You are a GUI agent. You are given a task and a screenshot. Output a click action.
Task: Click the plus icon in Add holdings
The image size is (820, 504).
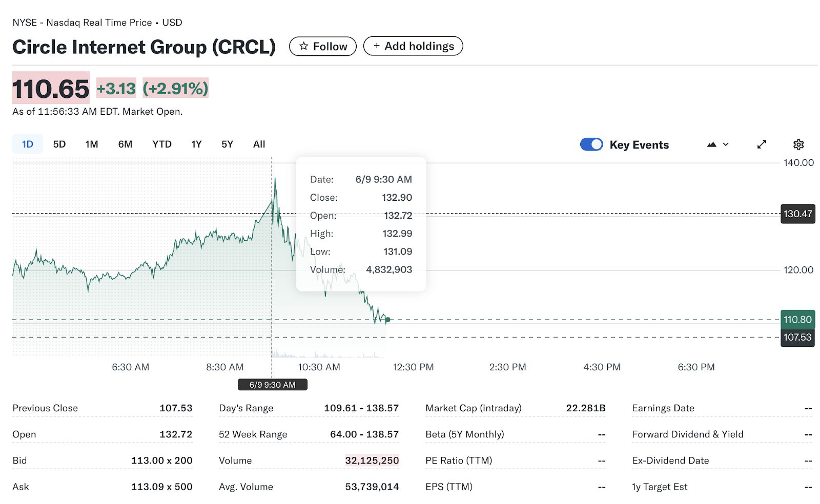tap(377, 46)
